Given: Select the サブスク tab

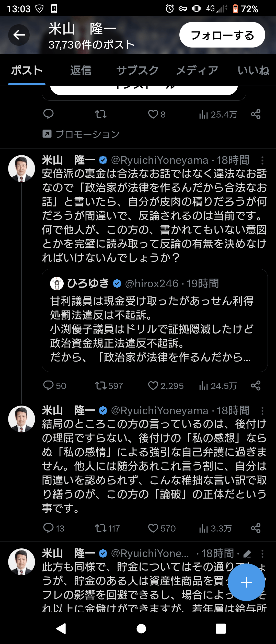Looking at the screenshot, I should (x=137, y=71).
